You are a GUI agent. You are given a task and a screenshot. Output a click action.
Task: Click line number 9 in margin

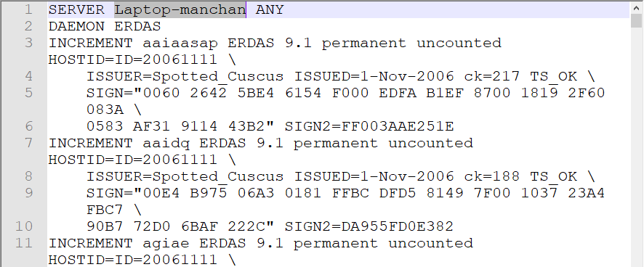pos(28,193)
